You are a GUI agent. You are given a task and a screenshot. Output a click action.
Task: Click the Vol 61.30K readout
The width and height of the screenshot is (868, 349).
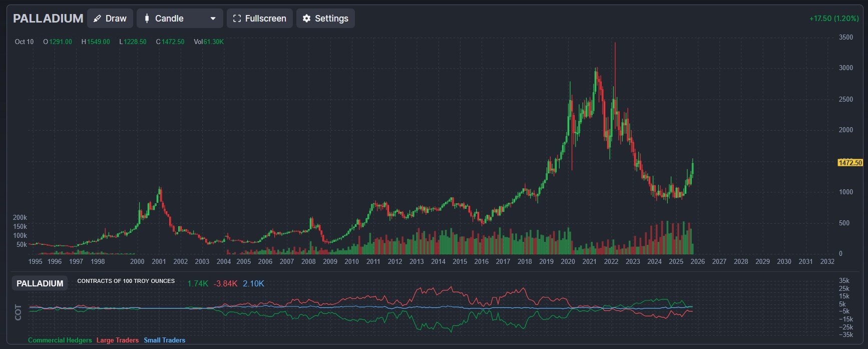click(x=209, y=42)
